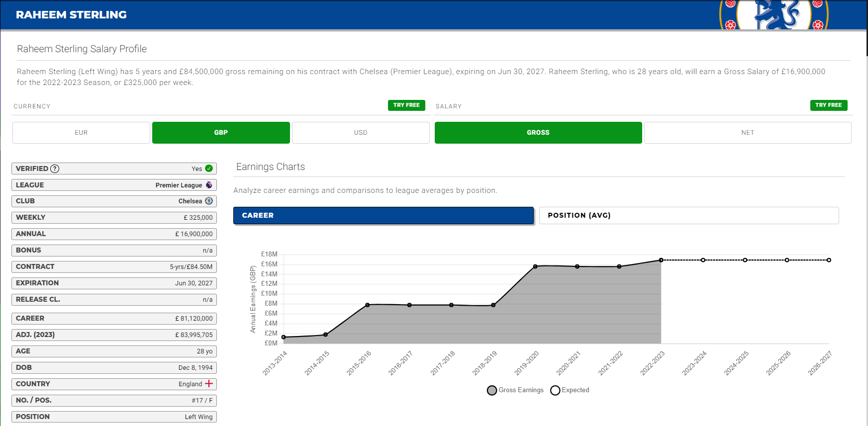
Task: Toggle Expected legend marker
Action: point(555,390)
